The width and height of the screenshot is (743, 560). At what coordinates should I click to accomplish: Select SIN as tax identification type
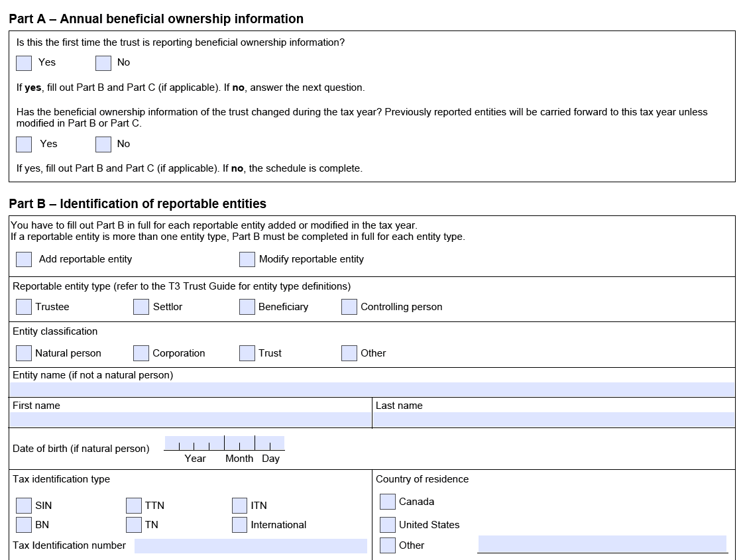tap(24, 506)
